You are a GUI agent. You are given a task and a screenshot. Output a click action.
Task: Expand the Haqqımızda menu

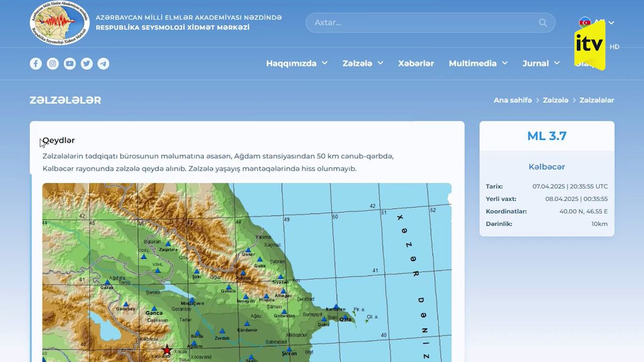[x=297, y=63]
